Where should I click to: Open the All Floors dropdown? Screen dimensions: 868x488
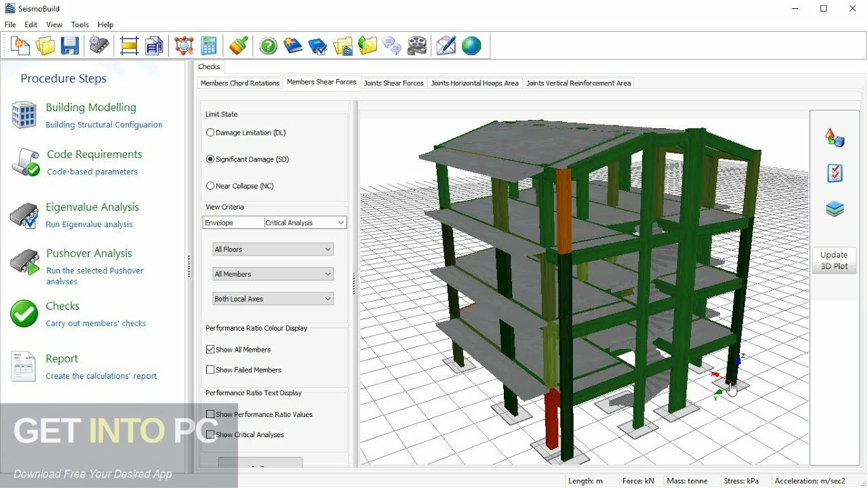point(273,249)
